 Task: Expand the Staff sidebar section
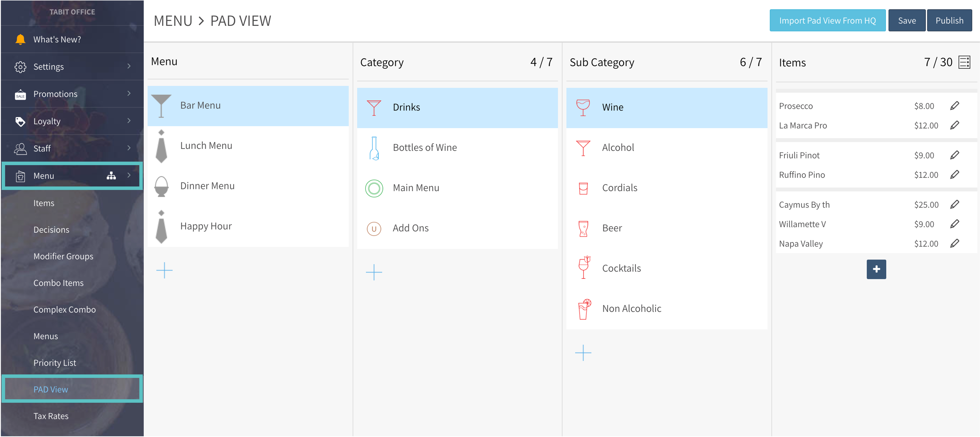(x=129, y=148)
